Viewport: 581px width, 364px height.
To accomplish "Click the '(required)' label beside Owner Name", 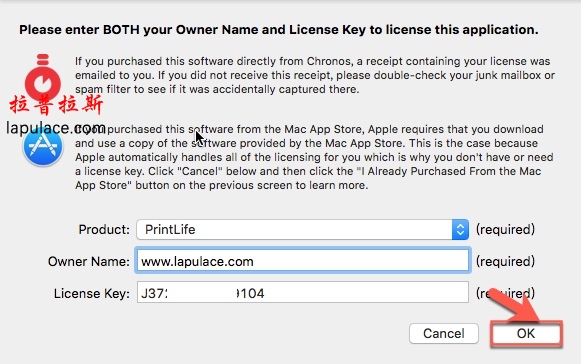I will point(505,261).
